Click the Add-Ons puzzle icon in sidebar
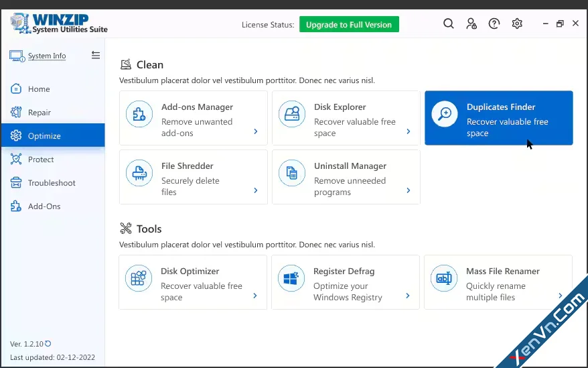The width and height of the screenshot is (588, 368). point(16,206)
